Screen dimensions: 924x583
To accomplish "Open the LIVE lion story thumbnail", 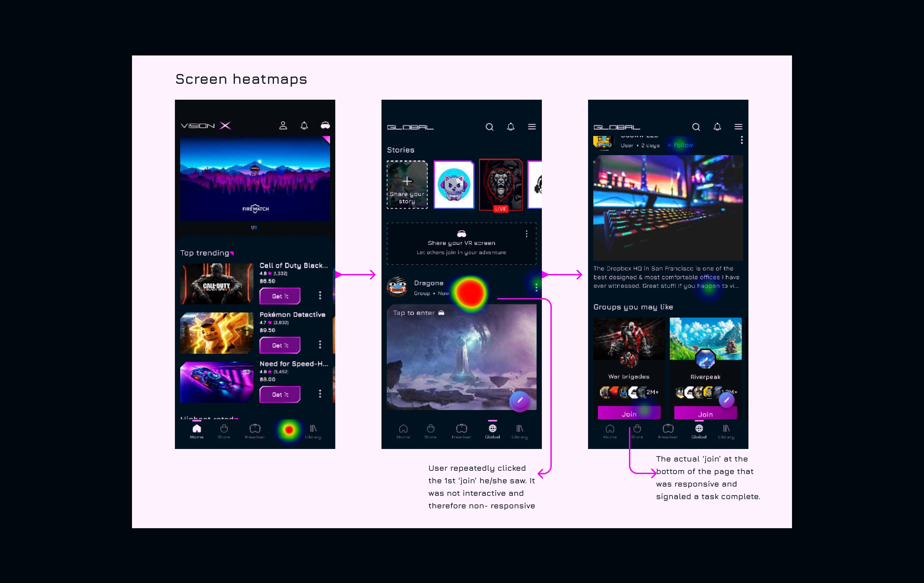I will pos(500,184).
